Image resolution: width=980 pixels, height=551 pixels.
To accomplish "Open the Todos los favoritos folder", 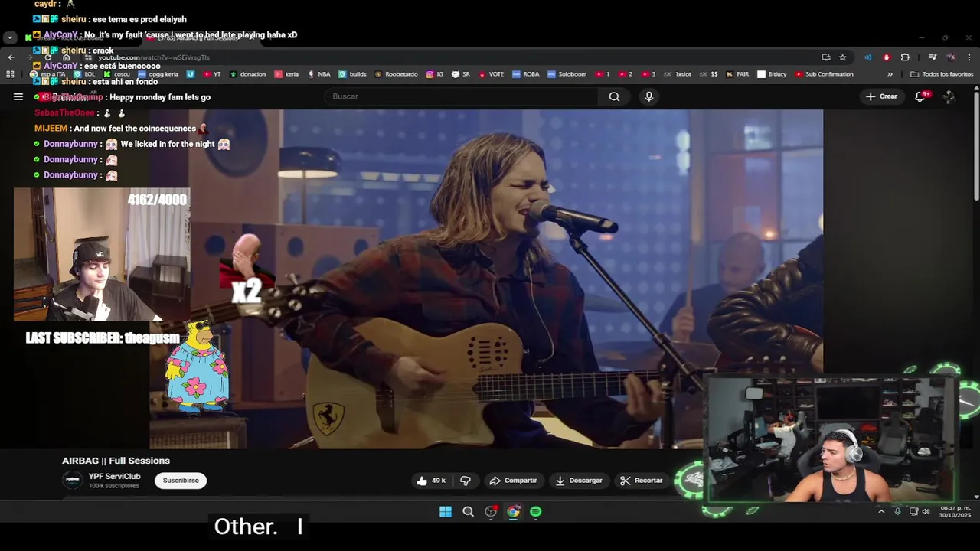I will 942,74.
